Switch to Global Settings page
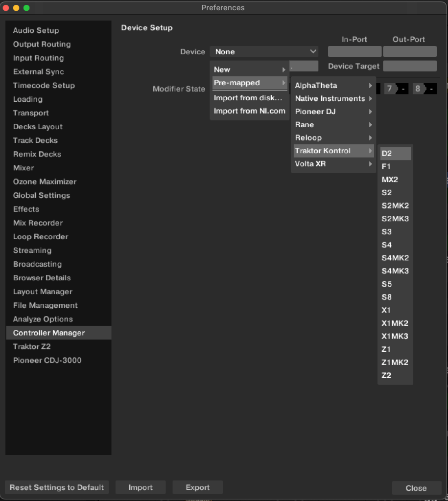 59,195
